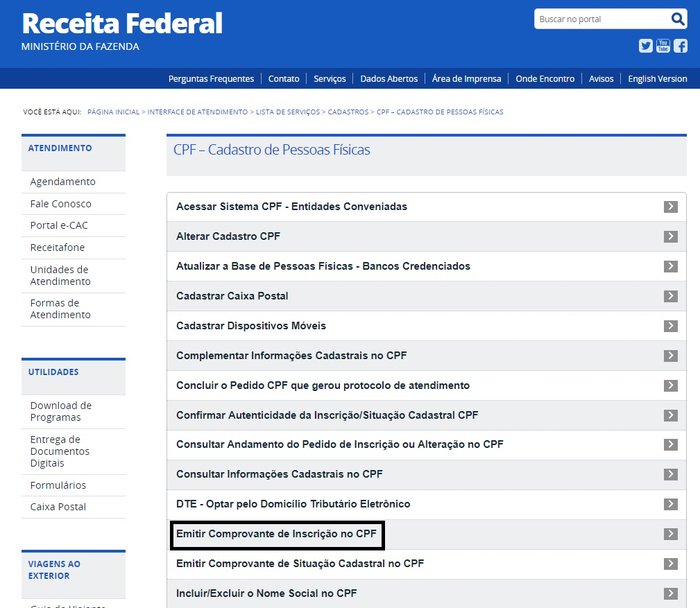Expand arrow for Acessar Sistema CPF row
This screenshot has height=608, width=700.
pyautogui.click(x=671, y=207)
